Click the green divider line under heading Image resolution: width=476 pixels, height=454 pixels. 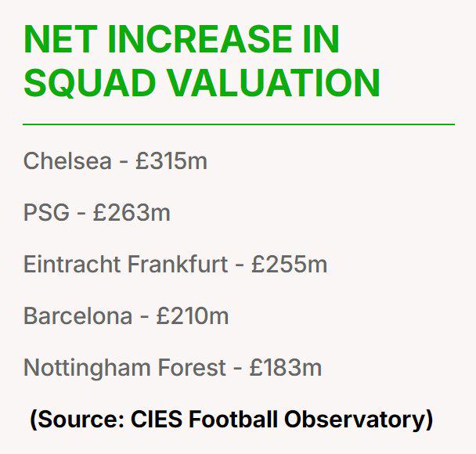point(238,124)
